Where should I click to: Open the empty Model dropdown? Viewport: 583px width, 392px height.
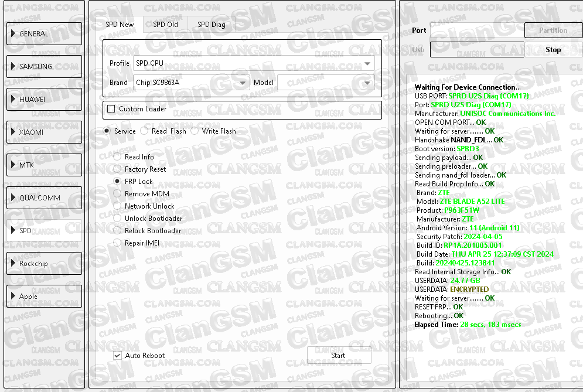click(326, 83)
